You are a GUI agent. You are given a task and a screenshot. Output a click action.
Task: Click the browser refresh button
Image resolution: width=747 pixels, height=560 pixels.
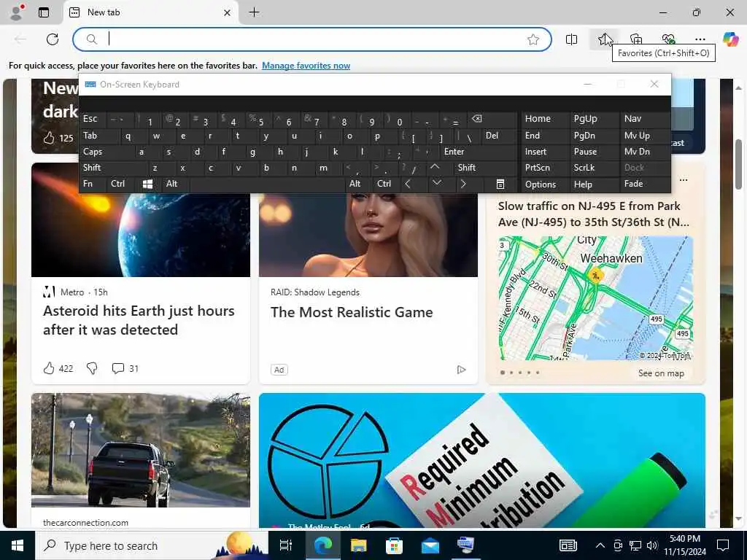pyautogui.click(x=53, y=39)
